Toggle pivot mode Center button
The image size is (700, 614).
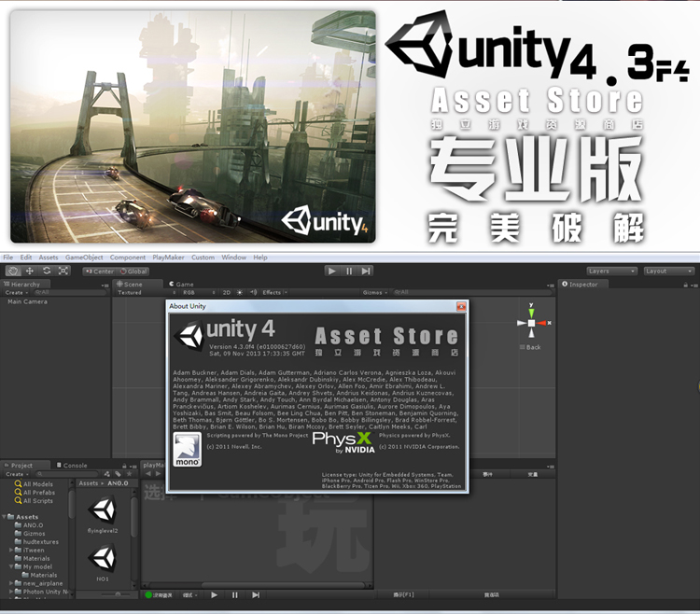(x=100, y=272)
